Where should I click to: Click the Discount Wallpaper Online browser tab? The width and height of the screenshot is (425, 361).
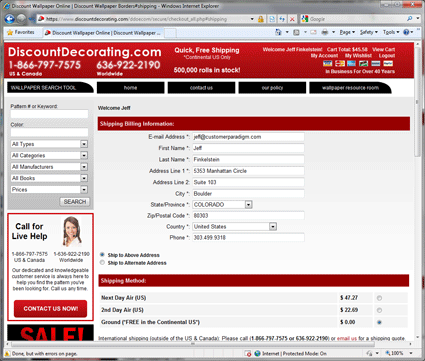(103, 33)
